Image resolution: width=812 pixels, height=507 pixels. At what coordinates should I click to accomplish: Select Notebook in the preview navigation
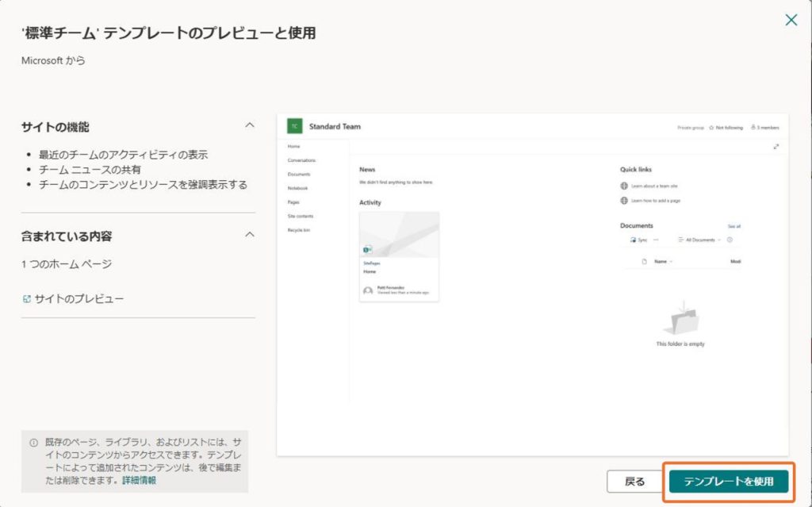click(297, 188)
